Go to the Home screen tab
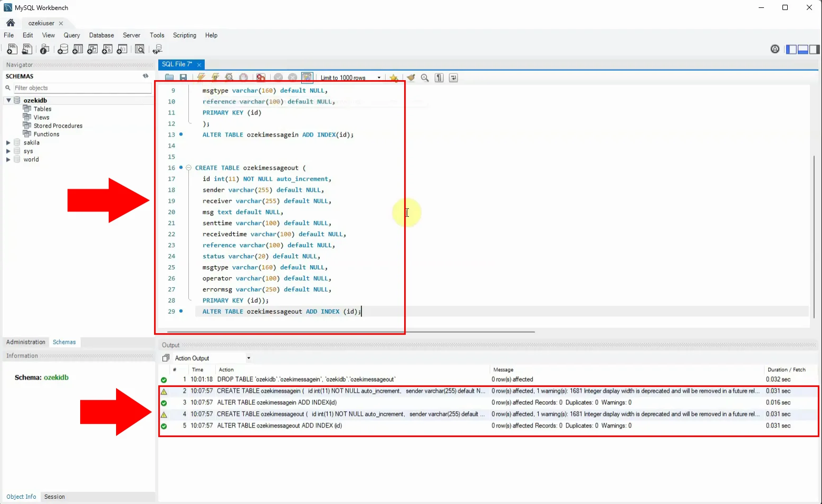The height and width of the screenshot is (504, 822). pyautogui.click(x=11, y=23)
